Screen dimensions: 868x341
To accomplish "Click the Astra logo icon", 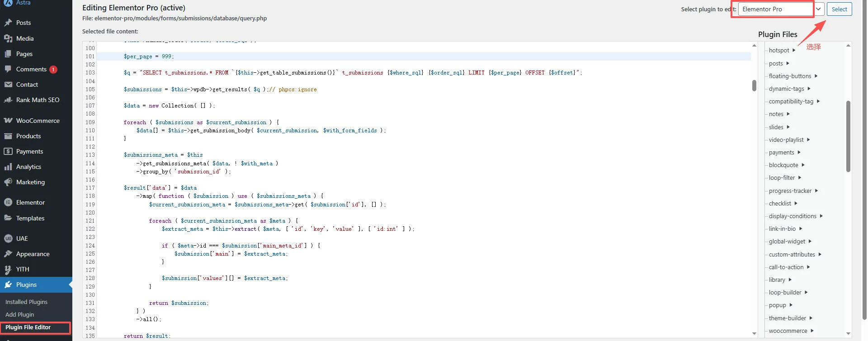I will (x=8, y=3).
